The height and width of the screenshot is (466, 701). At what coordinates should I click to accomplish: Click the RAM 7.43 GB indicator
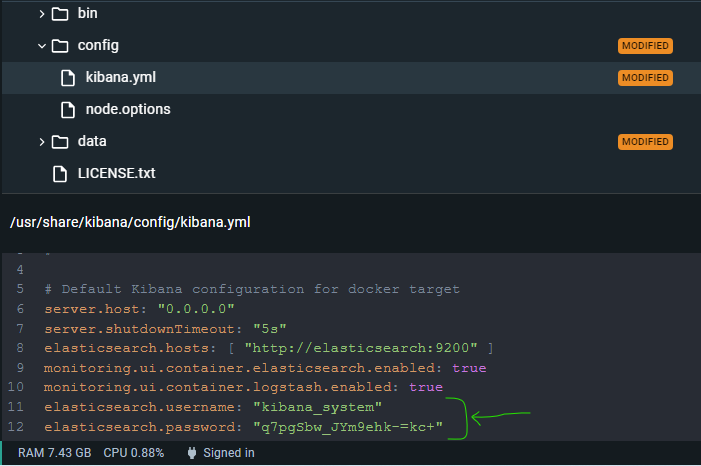tap(55, 453)
